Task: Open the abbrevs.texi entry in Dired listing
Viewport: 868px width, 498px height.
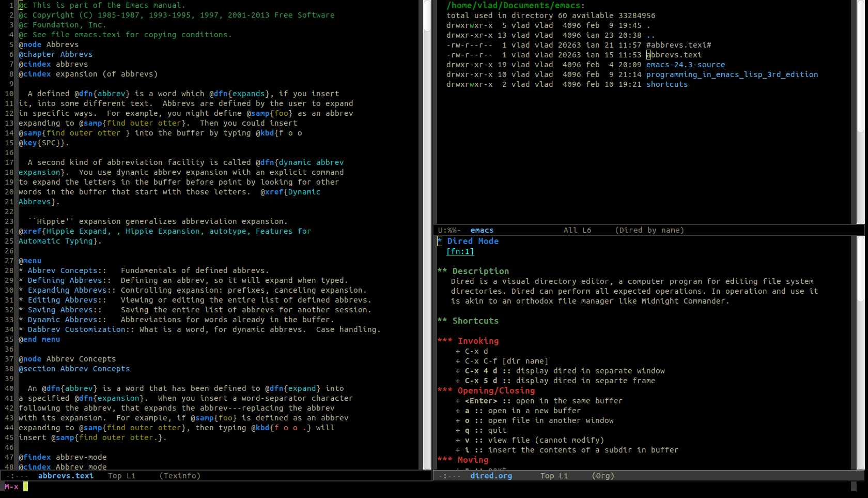Action: point(674,55)
